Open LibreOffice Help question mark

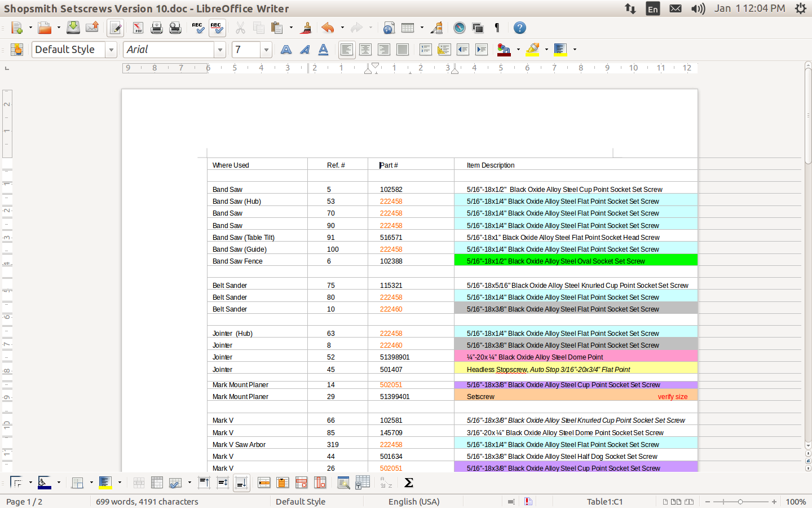pyautogui.click(x=520, y=28)
